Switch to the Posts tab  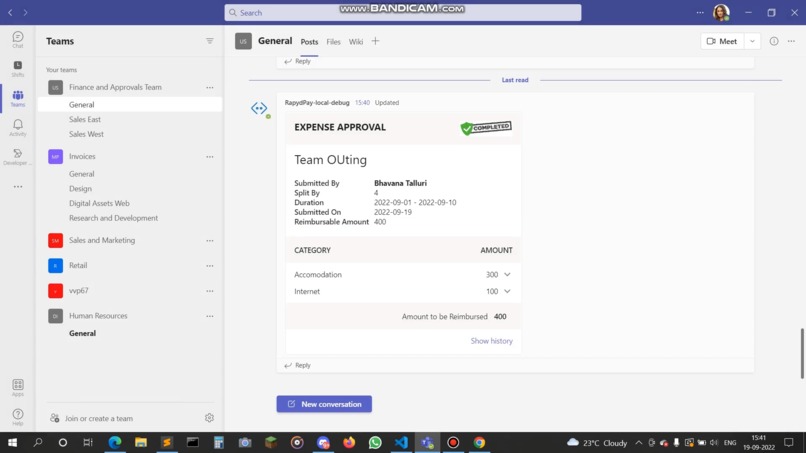point(309,42)
